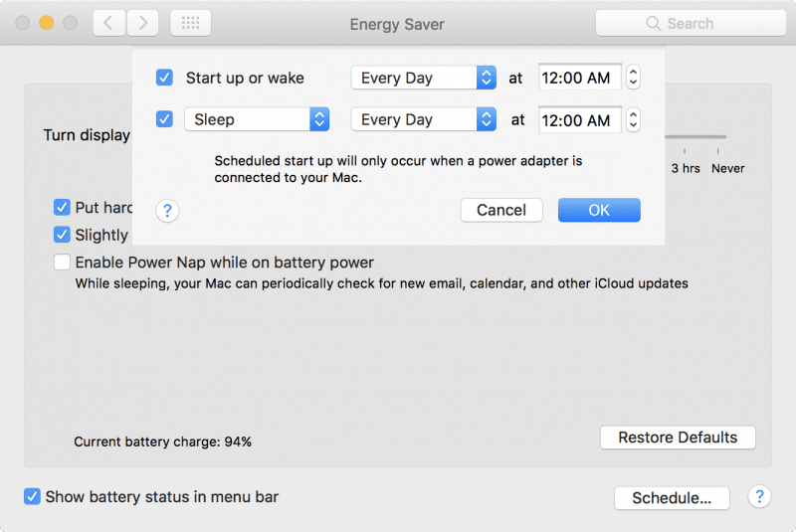796x532 pixels.
Task: Open help in the schedule dialog
Action: (167, 211)
